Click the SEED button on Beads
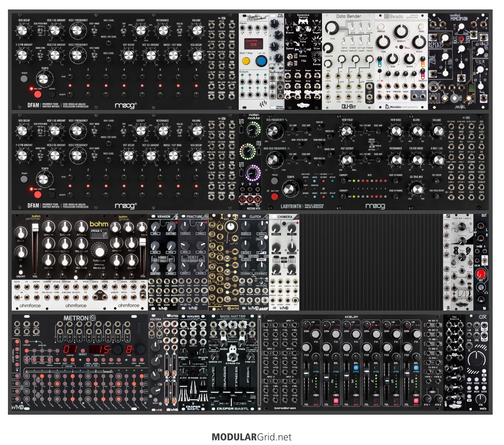 [422, 27]
